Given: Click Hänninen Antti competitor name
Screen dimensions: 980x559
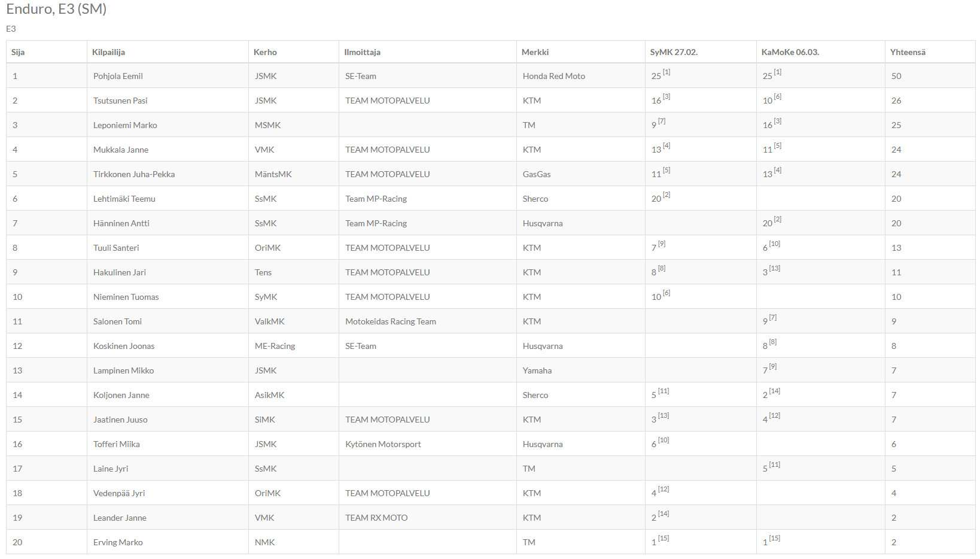Looking at the screenshot, I should (x=121, y=223).
